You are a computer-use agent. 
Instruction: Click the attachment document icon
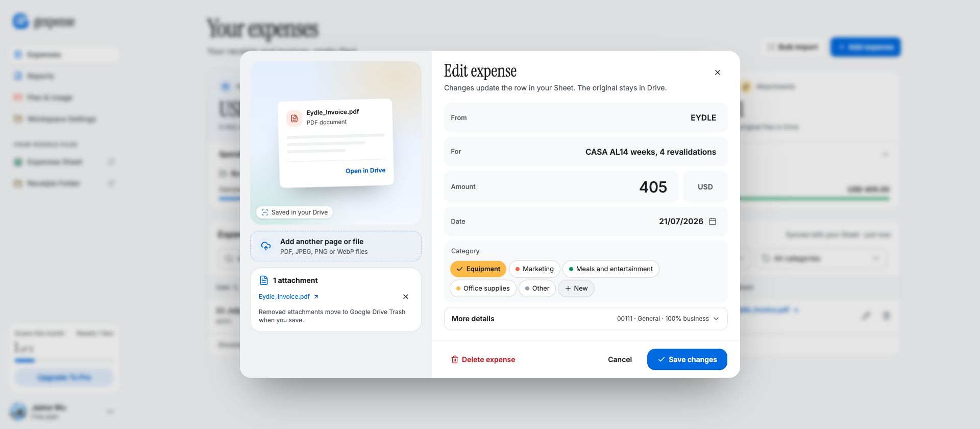(x=264, y=280)
